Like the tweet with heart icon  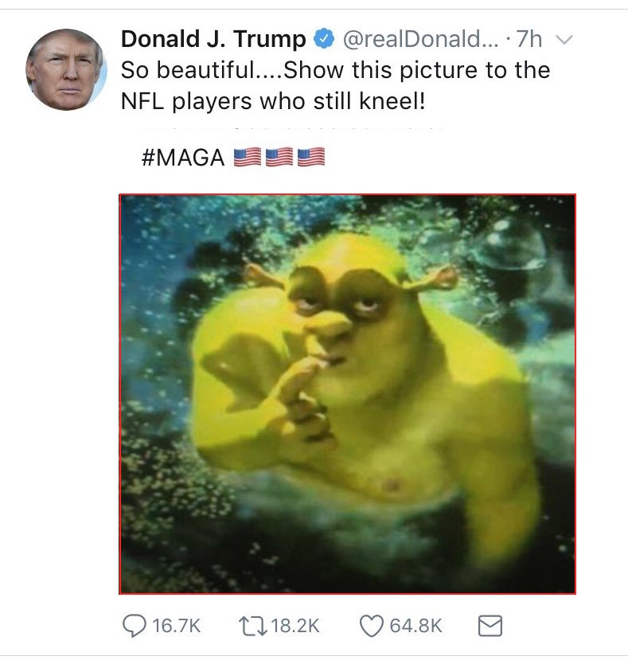pyautogui.click(x=371, y=626)
